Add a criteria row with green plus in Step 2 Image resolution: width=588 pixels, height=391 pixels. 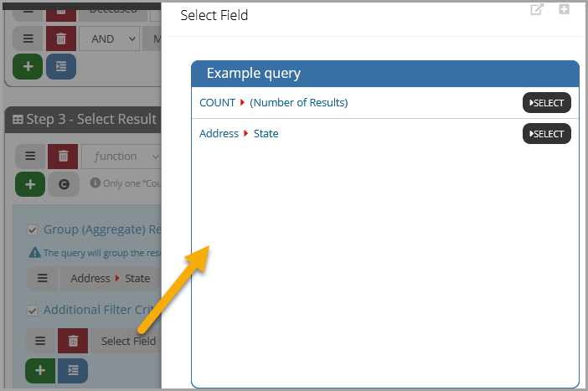click(x=28, y=67)
